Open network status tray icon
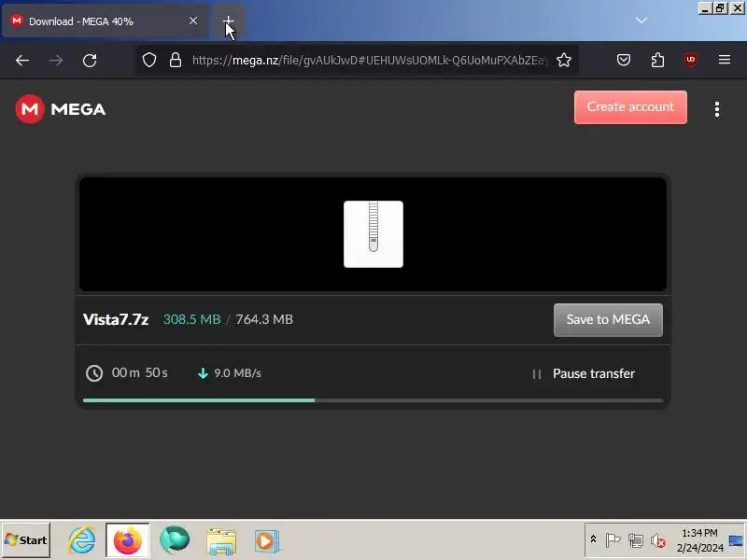The height and width of the screenshot is (560, 747). [636, 540]
